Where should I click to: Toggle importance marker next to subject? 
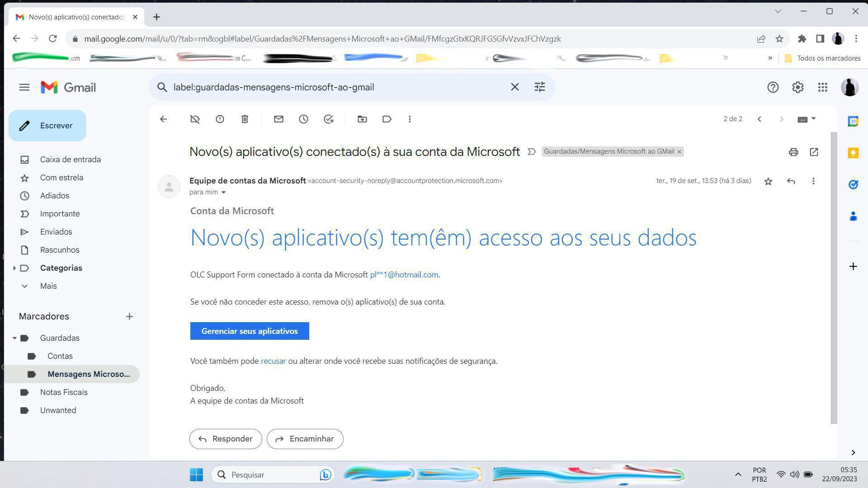tap(532, 152)
